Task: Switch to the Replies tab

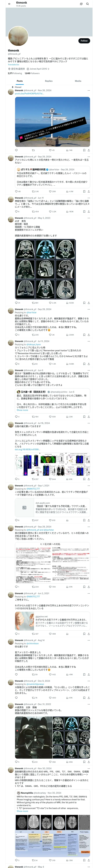Action: click(49, 81)
